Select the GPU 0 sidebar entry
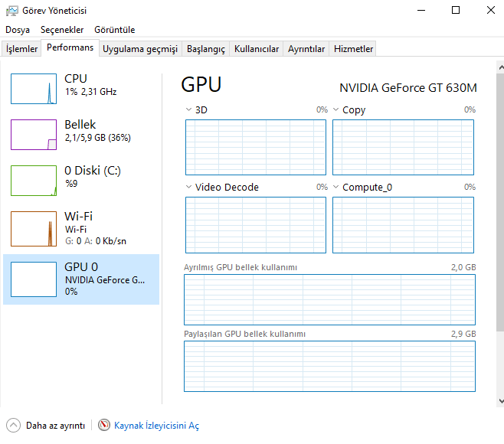 coord(81,279)
